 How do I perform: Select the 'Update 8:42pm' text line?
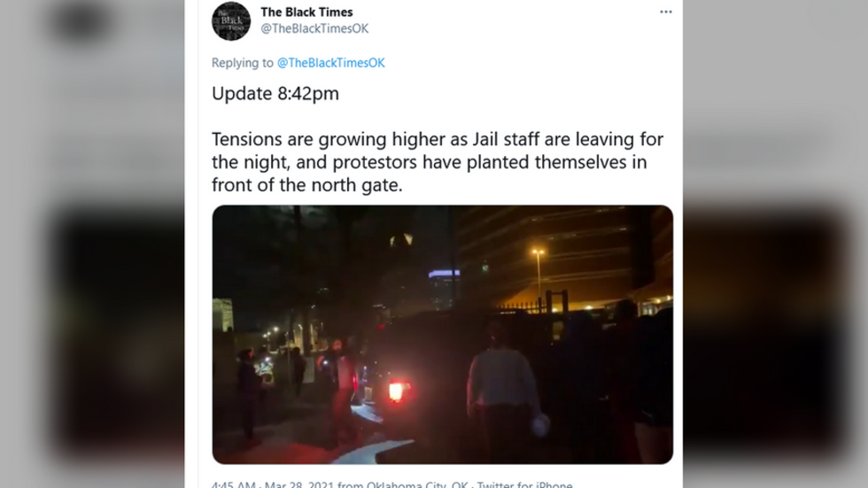tap(275, 94)
